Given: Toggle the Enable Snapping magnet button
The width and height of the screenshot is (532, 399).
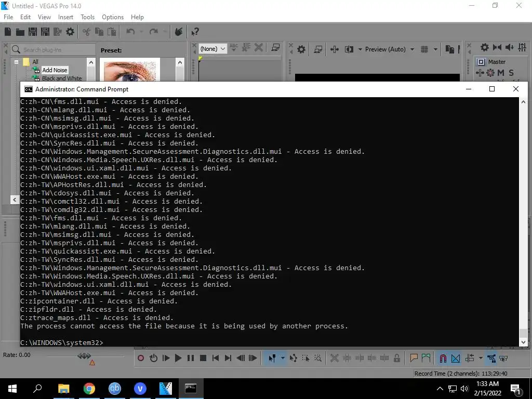Looking at the screenshot, I should (x=443, y=358).
